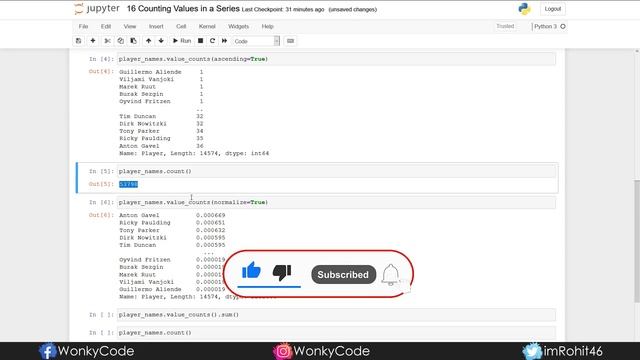Click the notification bell icon
This screenshot has width=640, height=360.
pyautogui.click(x=390, y=274)
